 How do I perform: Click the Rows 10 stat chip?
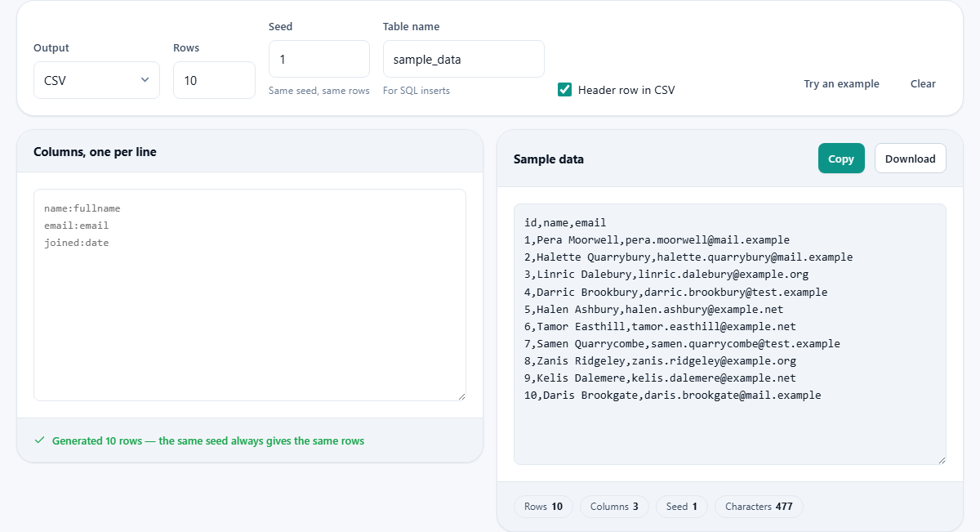[x=544, y=507]
